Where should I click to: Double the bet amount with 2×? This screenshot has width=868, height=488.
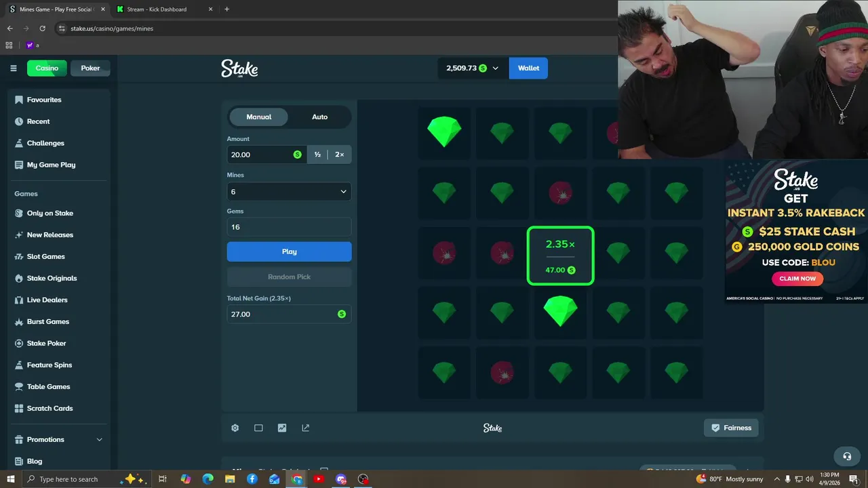coord(339,155)
